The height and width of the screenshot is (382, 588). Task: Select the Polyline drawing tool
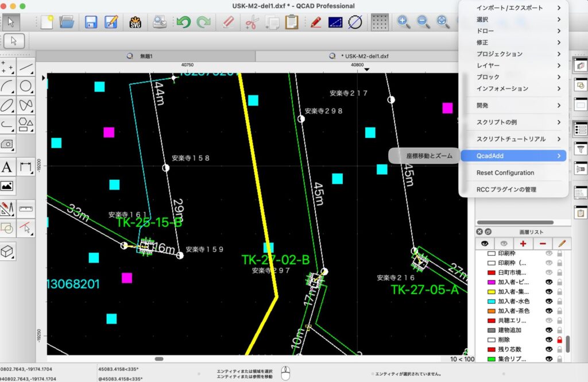tap(7, 124)
